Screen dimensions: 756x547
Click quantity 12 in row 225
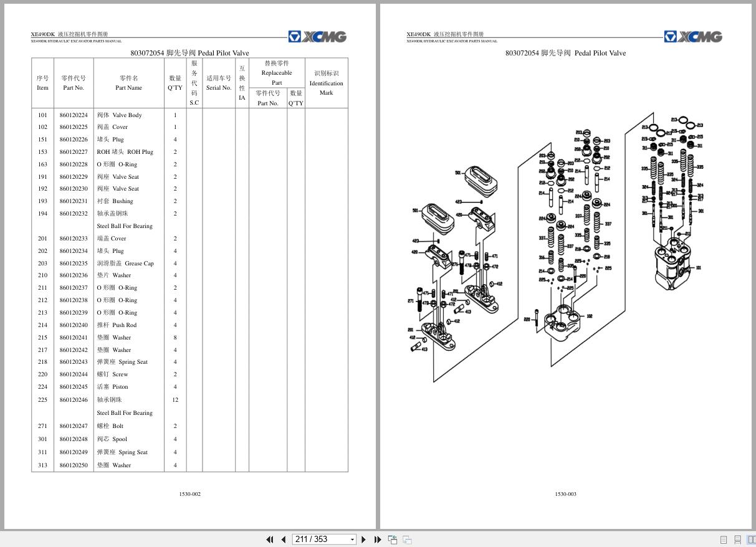point(175,400)
